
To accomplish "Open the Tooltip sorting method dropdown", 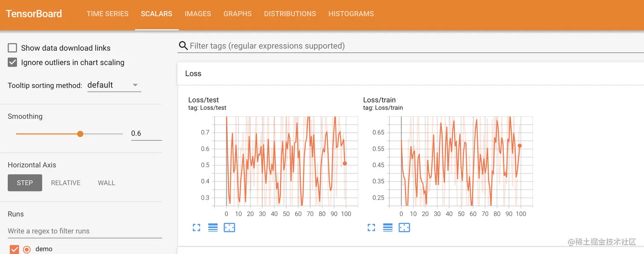I will [114, 85].
